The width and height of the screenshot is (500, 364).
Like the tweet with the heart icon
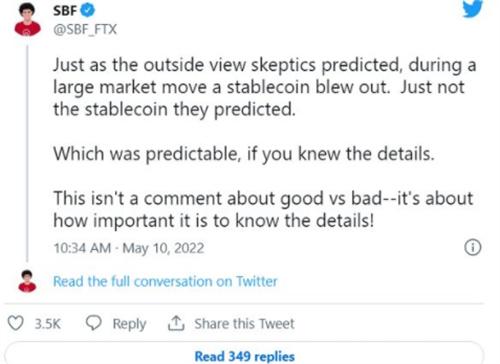15,323
